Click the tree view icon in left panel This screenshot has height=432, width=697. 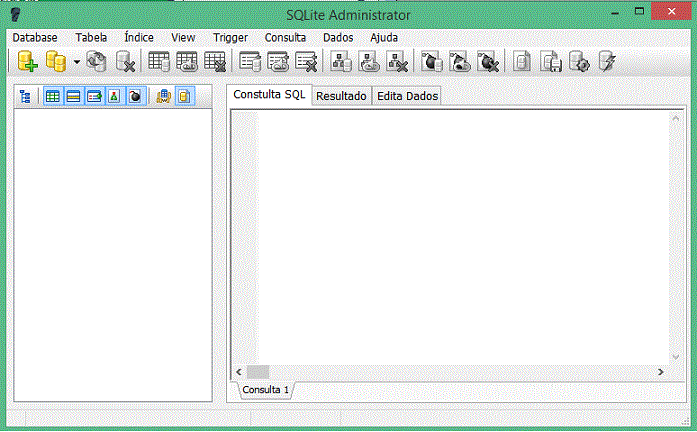25,96
